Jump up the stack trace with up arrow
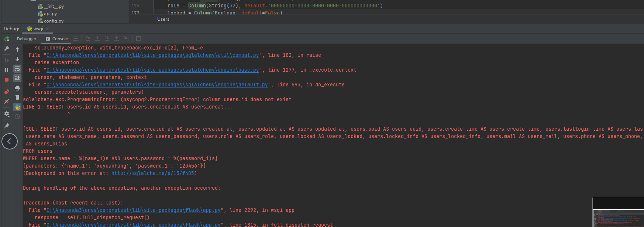The width and height of the screenshot is (644, 227). 17,49
